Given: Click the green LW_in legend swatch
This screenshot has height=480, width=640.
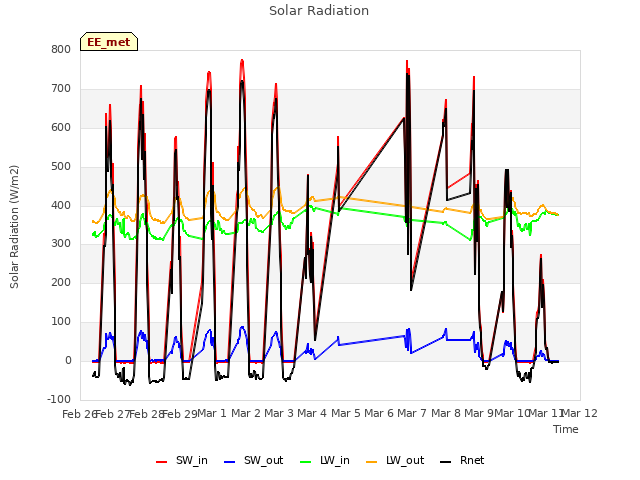Looking at the screenshot, I should click(306, 462).
